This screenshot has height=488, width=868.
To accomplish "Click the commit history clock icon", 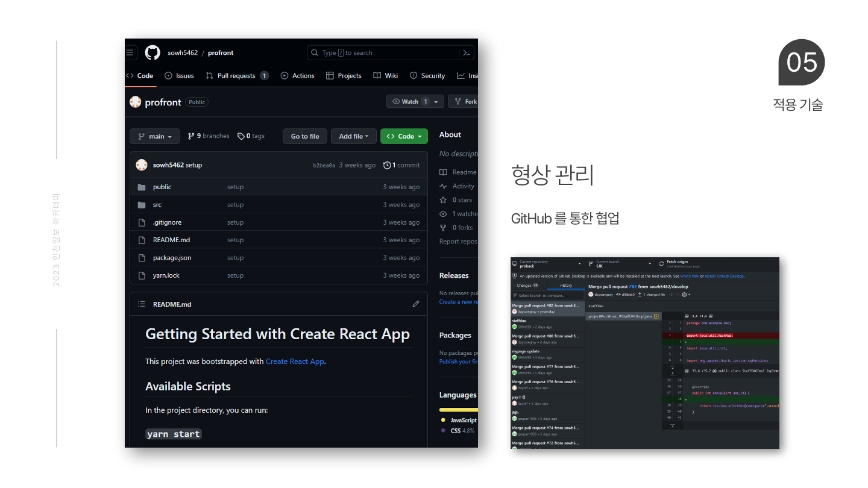I will [387, 165].
